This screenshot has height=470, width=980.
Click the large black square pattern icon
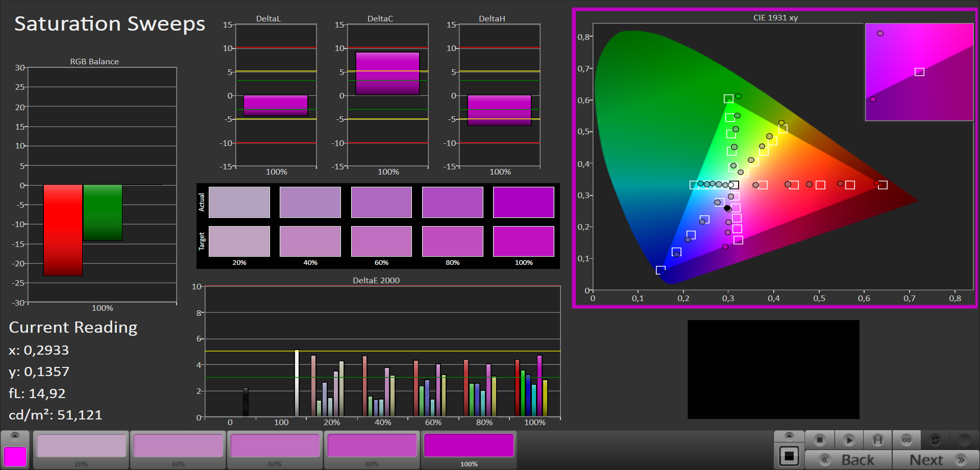click(789, 456)
